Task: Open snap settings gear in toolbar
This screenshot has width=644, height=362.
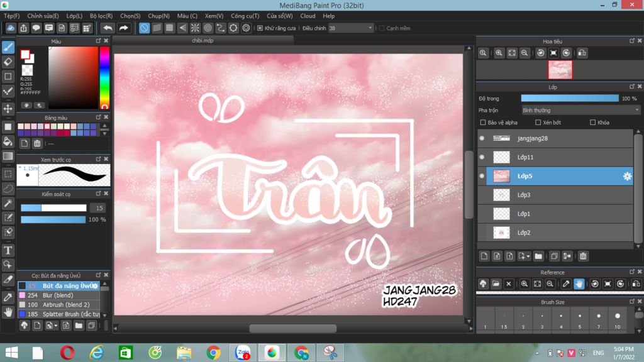Action: pyautogui.click(x=246, y=28)
